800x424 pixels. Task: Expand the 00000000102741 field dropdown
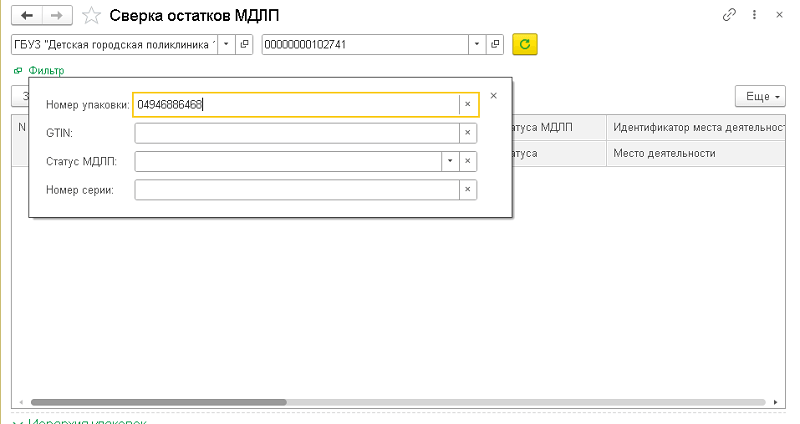(477, 45)
